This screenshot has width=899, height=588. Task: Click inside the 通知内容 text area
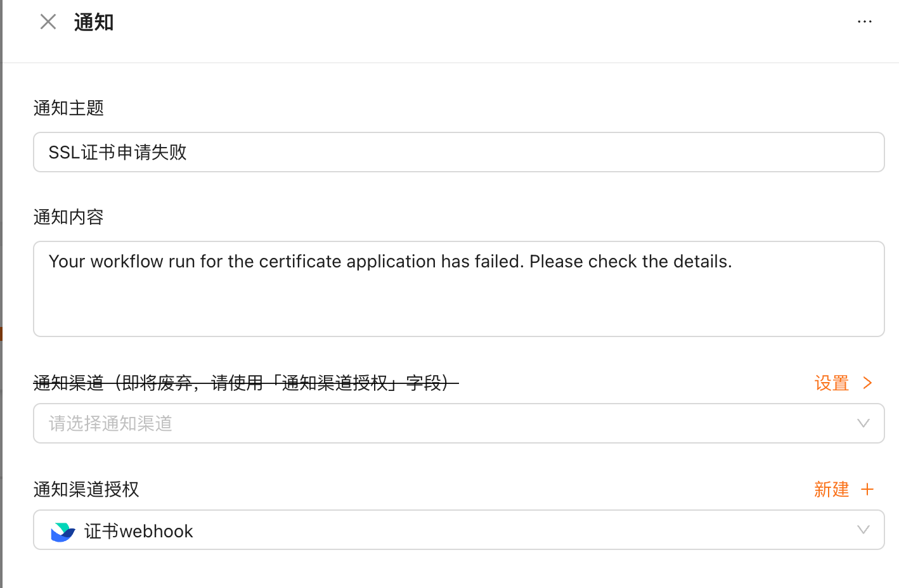458,289
